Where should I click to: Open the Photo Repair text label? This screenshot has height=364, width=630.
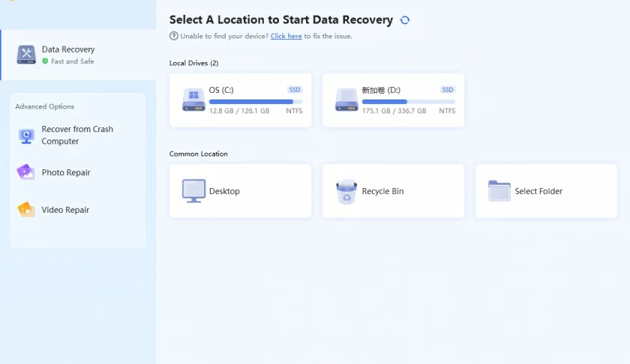coord(66,172)
